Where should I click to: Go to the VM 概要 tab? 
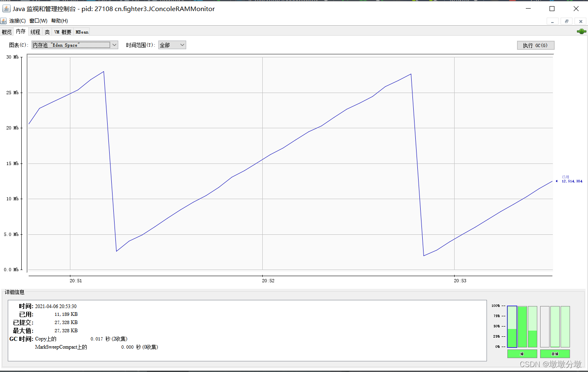click(63, 32)
